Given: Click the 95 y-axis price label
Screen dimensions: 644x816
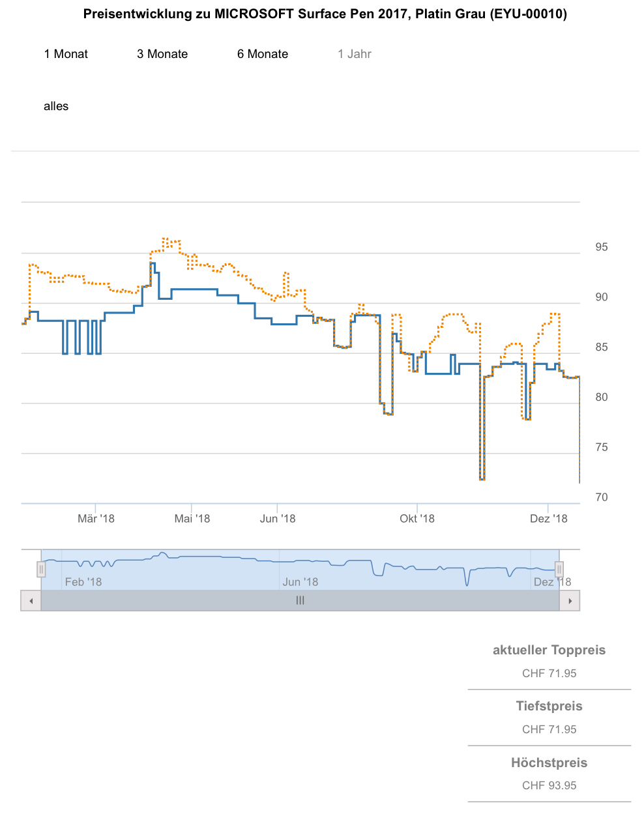Looking at the screenshot, I should click(x=601, y=247).
